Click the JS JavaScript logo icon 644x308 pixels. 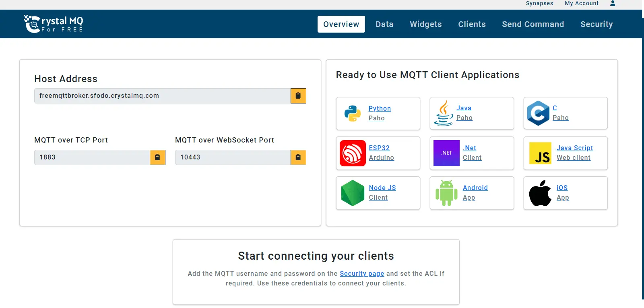(x=541, y=153)
